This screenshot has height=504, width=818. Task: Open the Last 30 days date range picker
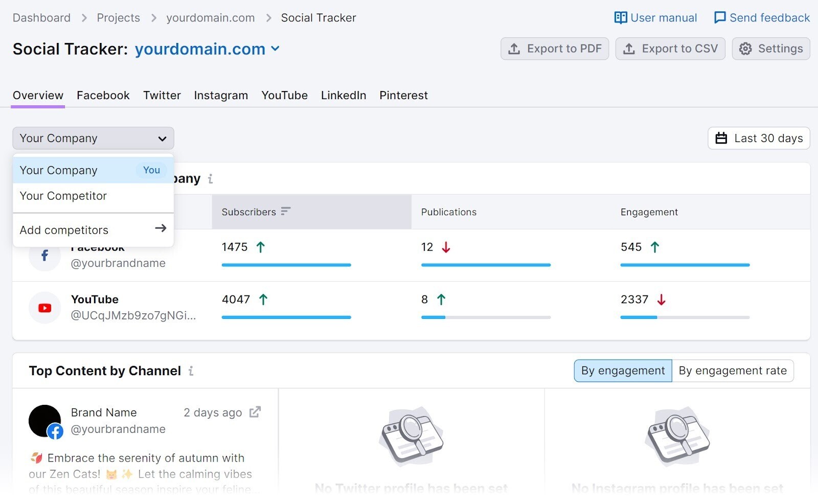(x=759, y=138)
